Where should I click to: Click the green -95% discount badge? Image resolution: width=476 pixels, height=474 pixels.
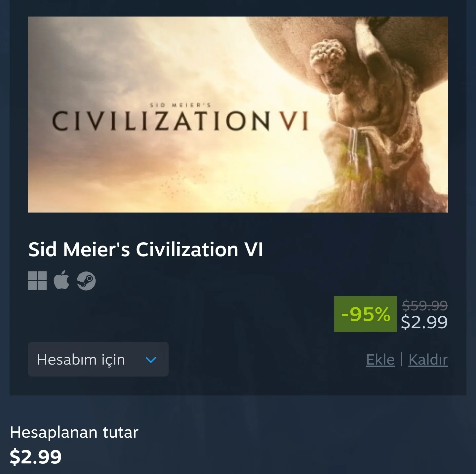pos(365,314)
